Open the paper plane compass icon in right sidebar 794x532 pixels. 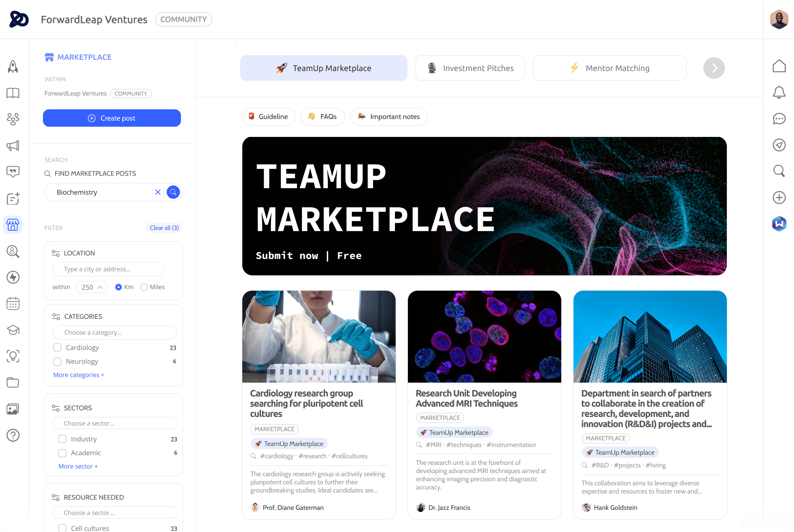point(779,145)
